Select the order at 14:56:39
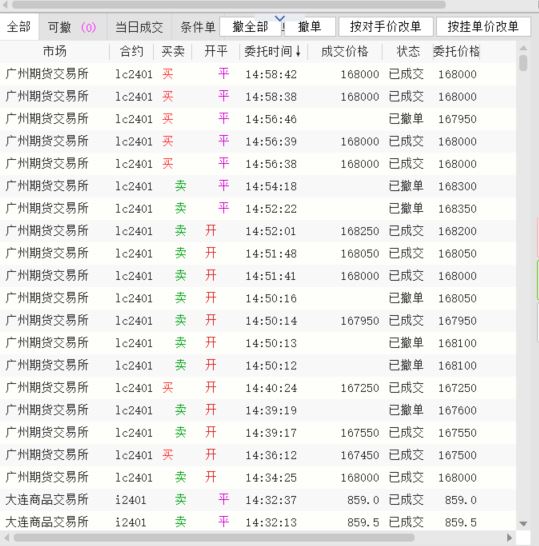The width and height of the screenshot is (539, 546). point(258,141)
